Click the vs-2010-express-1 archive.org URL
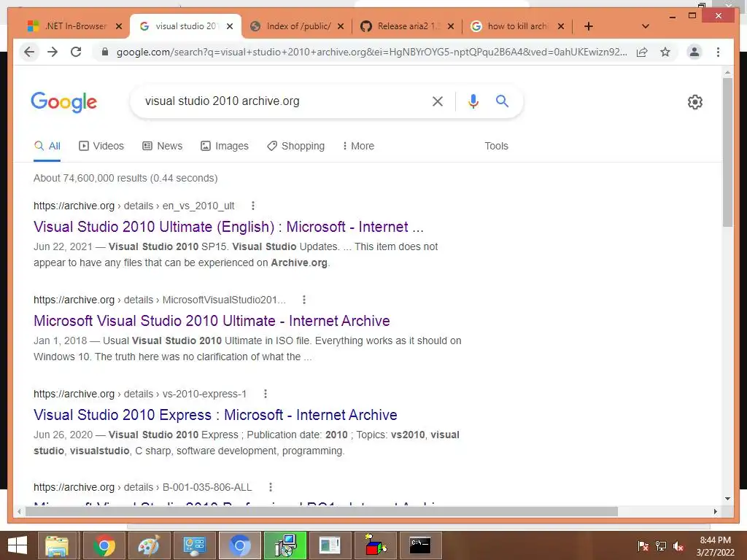 coord(140,394)
